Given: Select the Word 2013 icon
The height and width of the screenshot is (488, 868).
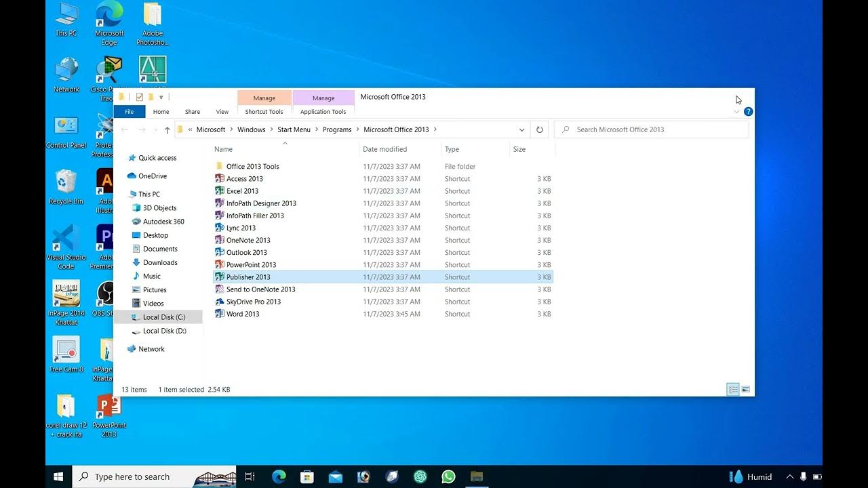Looking at the screenshot, I should pos(219,314).
